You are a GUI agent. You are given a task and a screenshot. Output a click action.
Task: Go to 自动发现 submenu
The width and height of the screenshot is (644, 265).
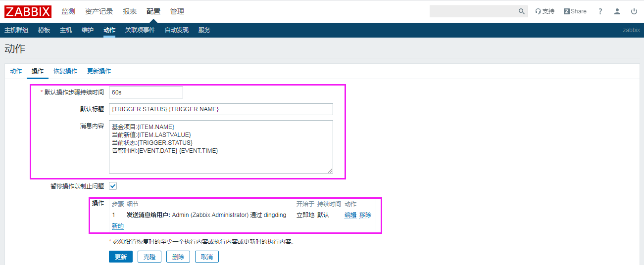click(x=177, y=30)
